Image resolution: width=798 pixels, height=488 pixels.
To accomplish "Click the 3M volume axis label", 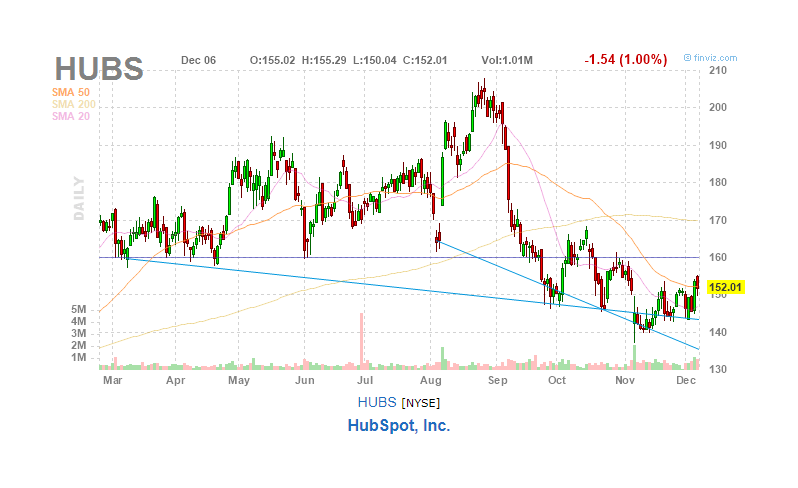I will pos(79,334).
